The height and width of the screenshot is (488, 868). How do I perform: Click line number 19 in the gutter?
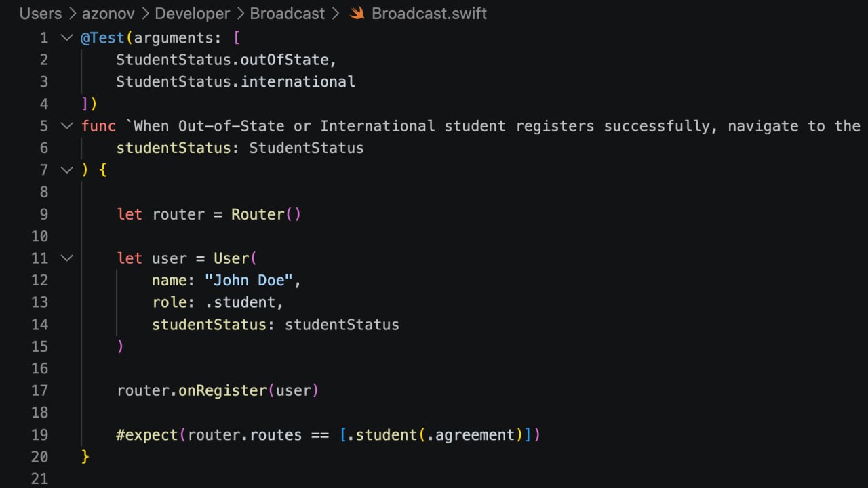[x=40, y=434]
